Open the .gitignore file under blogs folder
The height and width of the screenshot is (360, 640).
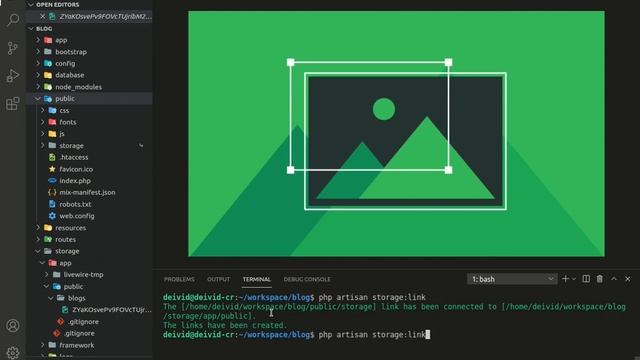point(89,322)
